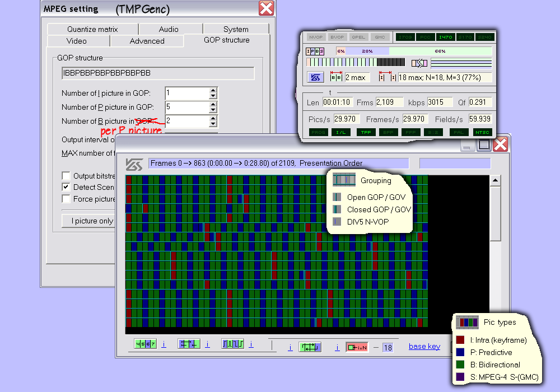
Task: Click the PROG indicator
Action: (x=318, y=133)
